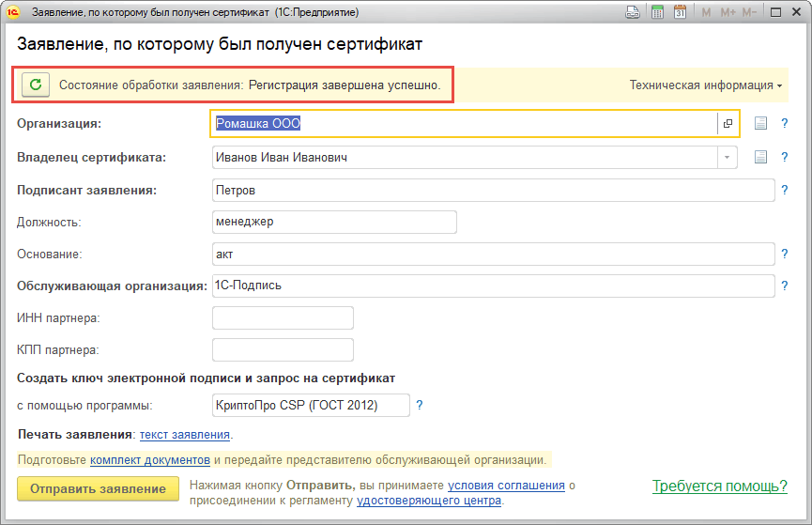
Task: Show help for Обслуживающая организация field
Action: pos(783,285)
